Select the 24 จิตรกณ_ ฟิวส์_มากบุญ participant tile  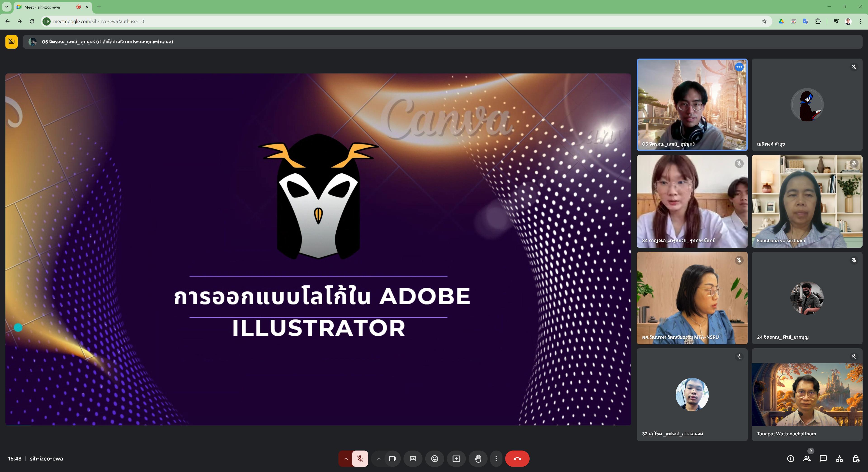coord(807,298)
